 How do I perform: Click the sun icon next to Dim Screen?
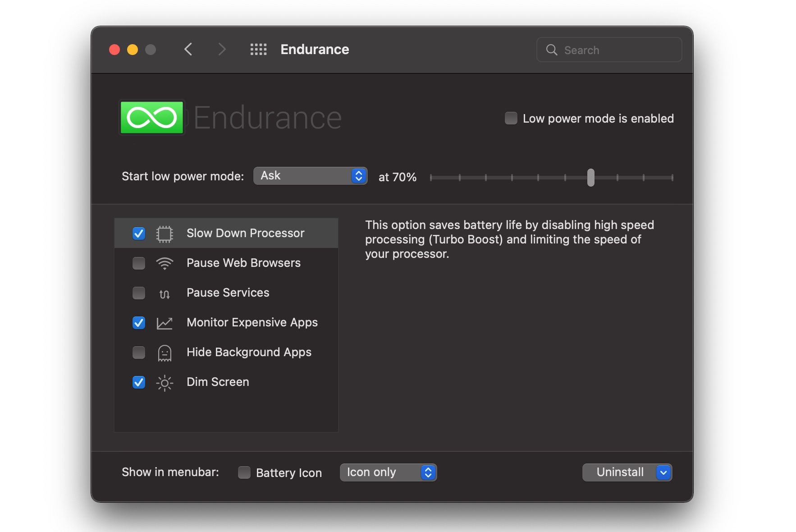click(165, 382)
